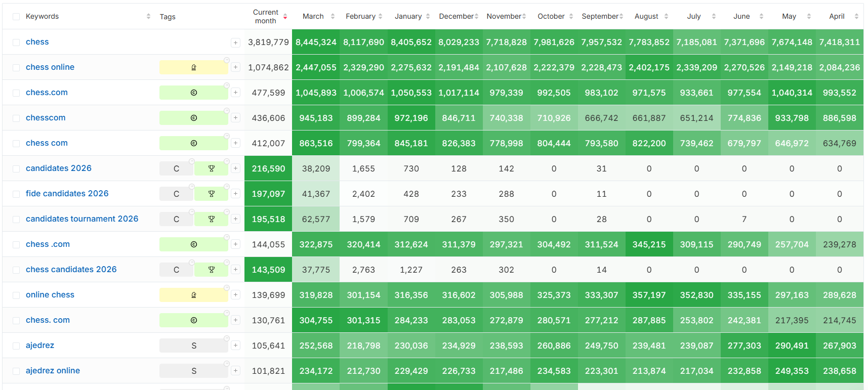Tick the select-all checkbox beside Keywords header
Image resolution: width=868 pixels, height=390 pixels.
click(x=16, y=17)
